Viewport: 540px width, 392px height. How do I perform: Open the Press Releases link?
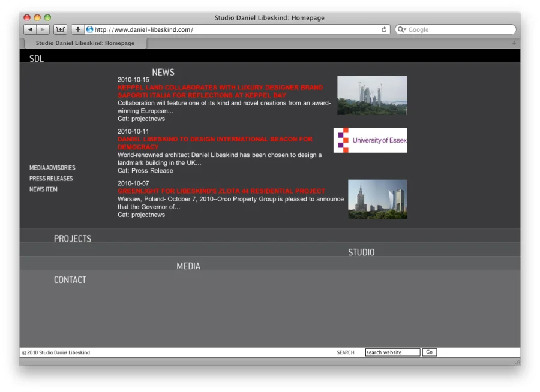point(51,179)
